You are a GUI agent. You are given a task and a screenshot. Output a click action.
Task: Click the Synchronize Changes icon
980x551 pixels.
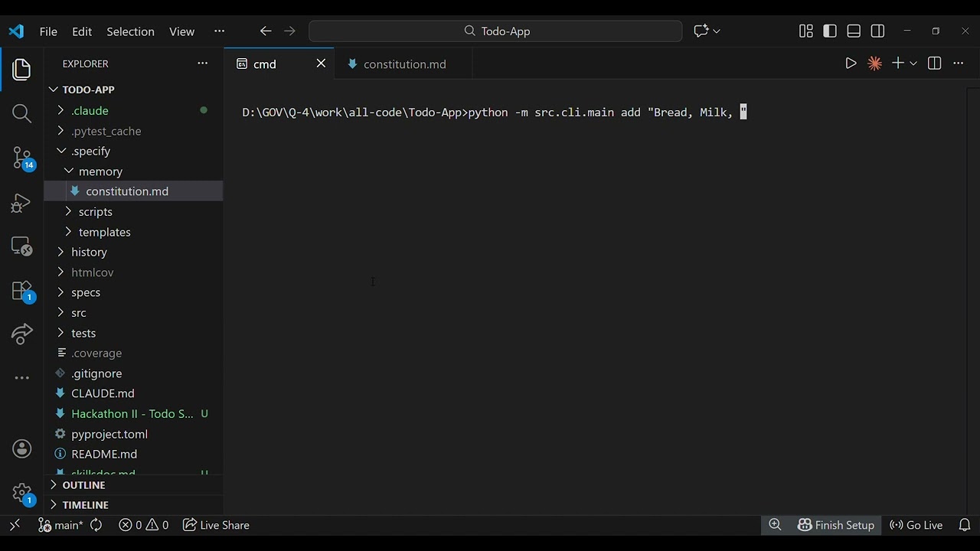click(96, 525)
